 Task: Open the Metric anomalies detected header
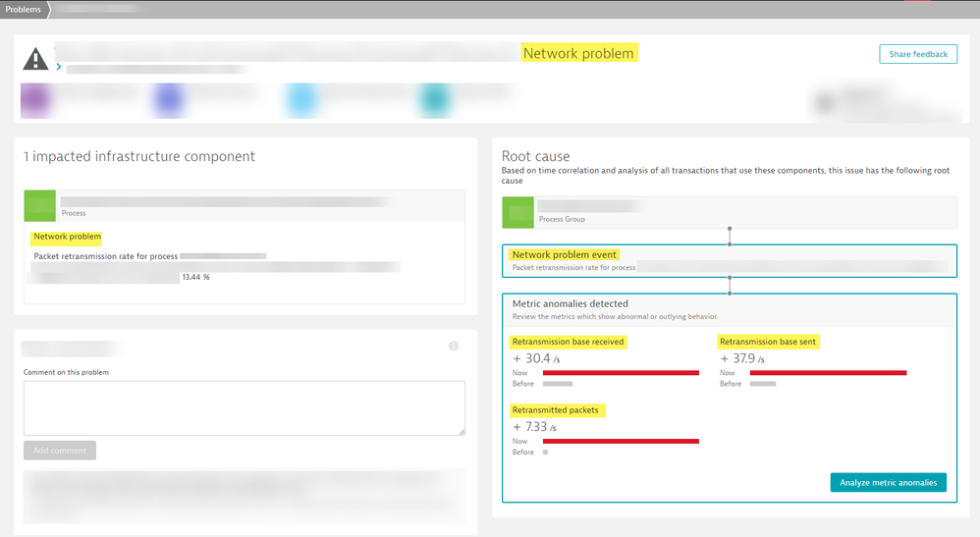729,309
